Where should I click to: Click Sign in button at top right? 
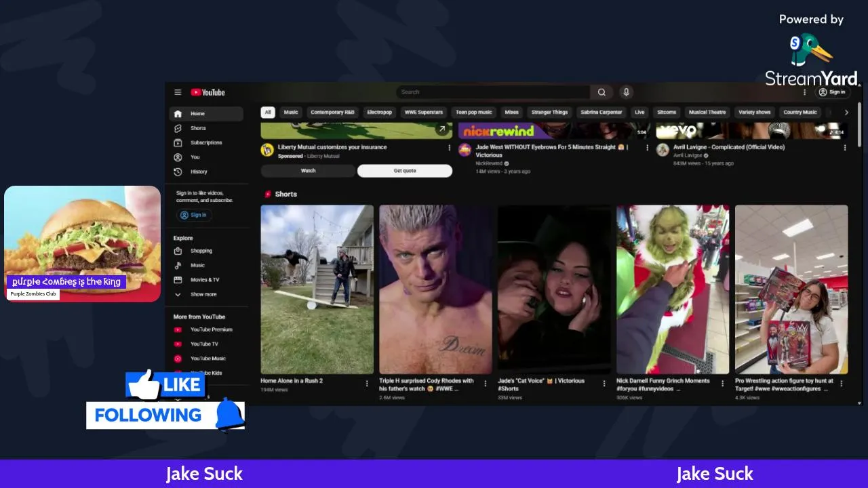(x=832, y=92)
